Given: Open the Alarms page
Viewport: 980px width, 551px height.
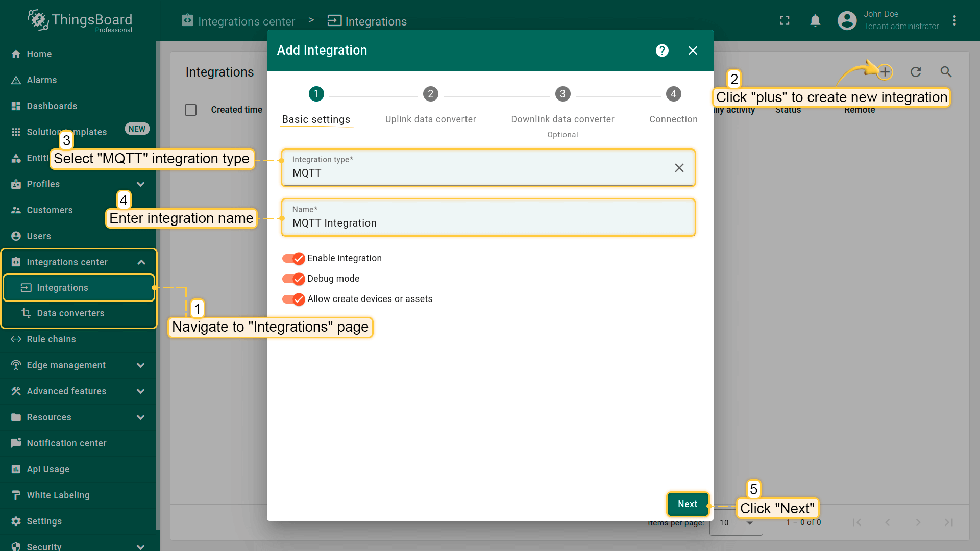Looking at the screenshot, I should pyautogui.click(x=42, y=80).
